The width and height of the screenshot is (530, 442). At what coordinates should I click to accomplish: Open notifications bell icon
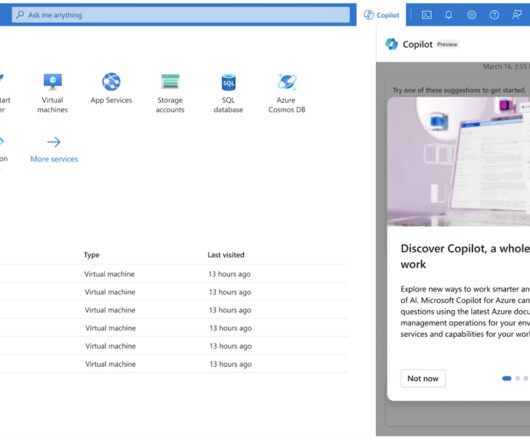[x=449, y=15]
